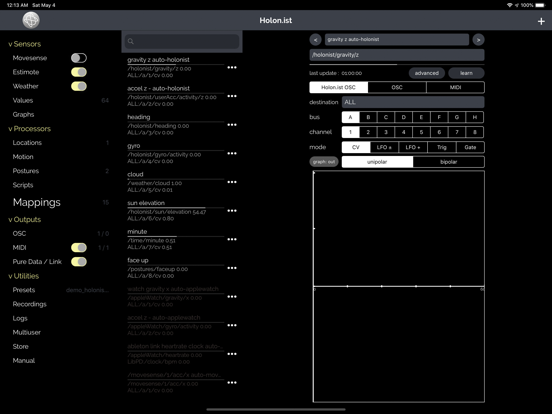Viewport: 552px width, 414px height.
Task: Open the Manual link
Action: point(24,360)
